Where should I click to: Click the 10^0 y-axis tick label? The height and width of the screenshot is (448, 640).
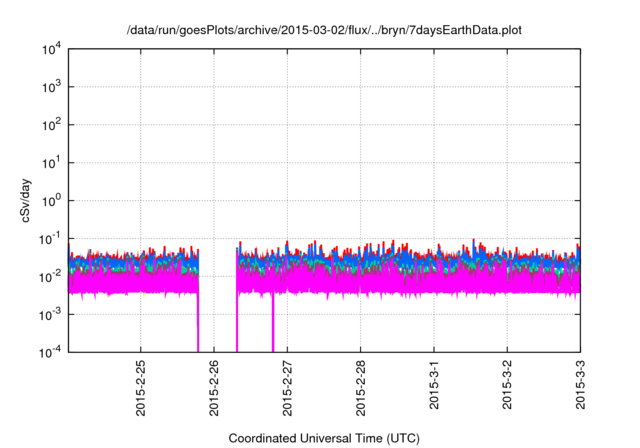pyautogui.click(x=52, y=201)
